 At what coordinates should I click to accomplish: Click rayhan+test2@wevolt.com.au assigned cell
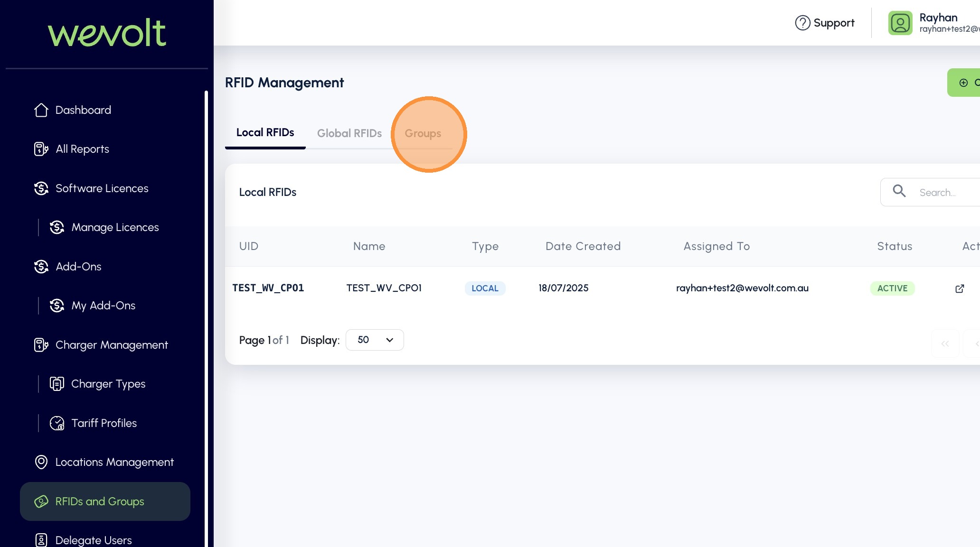coord(742,288)
